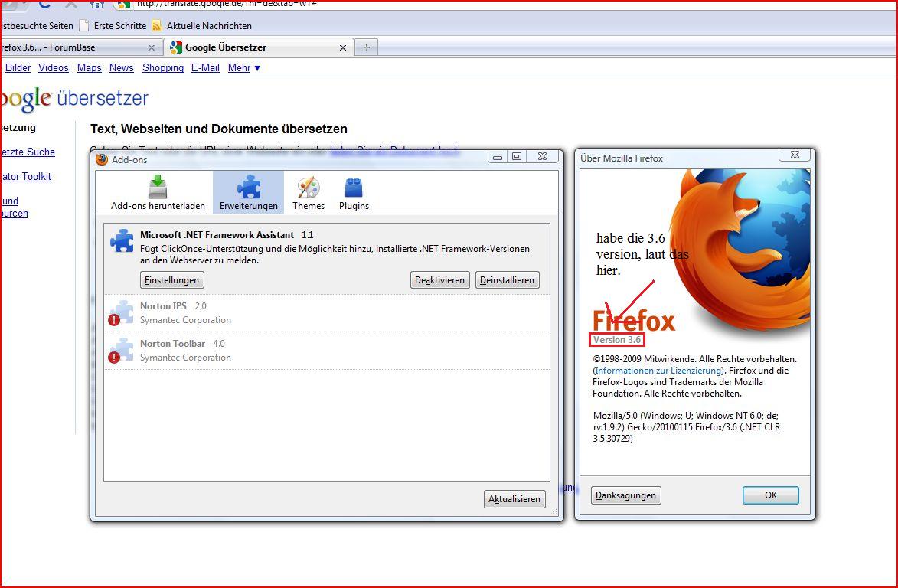Viewport: 898px width, 588px height.
Task: Switch to the Plugins tab
Action: [x=354, y=193]
